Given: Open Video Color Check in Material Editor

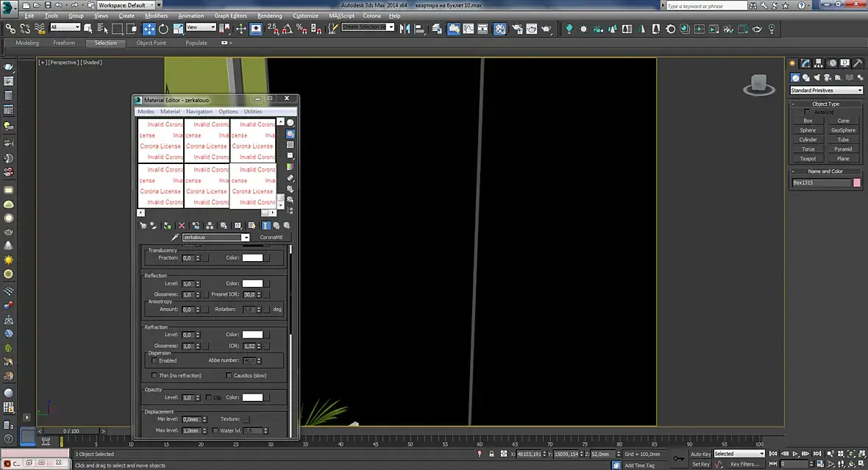Looking at the screenshot, I should pyautogui.click(x=291, y=167).
